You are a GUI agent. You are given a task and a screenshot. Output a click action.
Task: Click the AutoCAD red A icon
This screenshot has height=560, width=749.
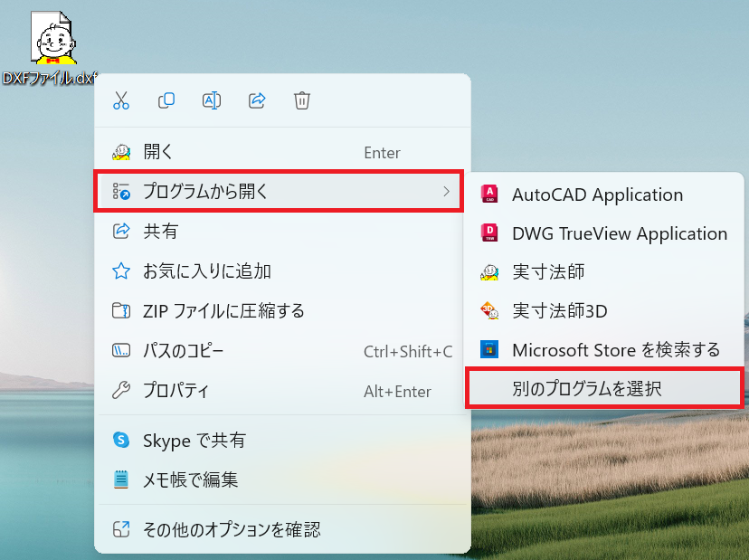pyautogui.click(x=489, y=194)
